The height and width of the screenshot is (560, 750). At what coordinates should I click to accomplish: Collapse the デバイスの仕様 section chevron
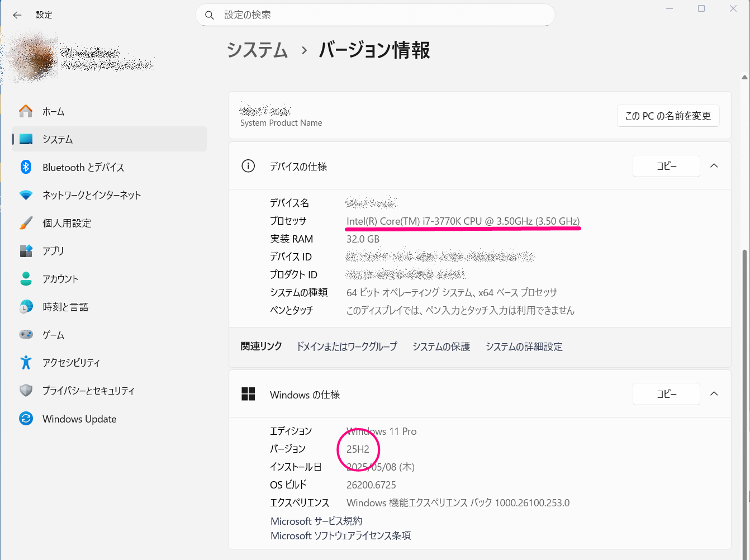[x=714, y=165]
